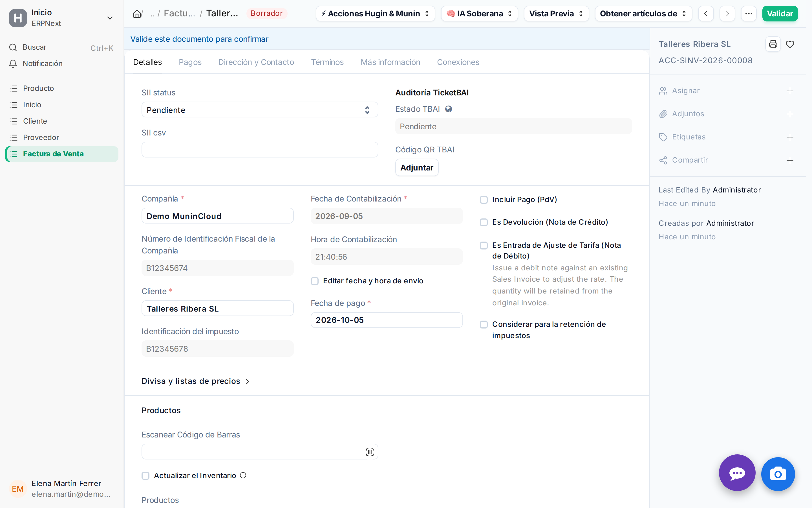This screenshot has height=508, width=812.
Task: Enable Considerar para la retención de impuestos
Action: (484, 325)
